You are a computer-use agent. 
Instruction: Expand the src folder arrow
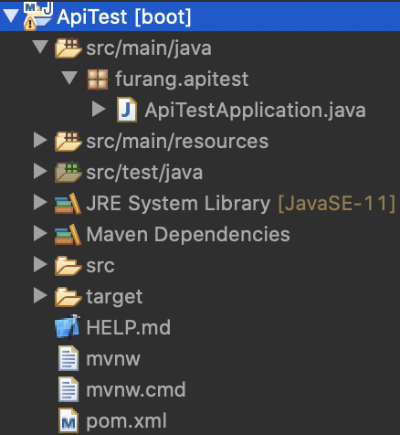(40, 265)
